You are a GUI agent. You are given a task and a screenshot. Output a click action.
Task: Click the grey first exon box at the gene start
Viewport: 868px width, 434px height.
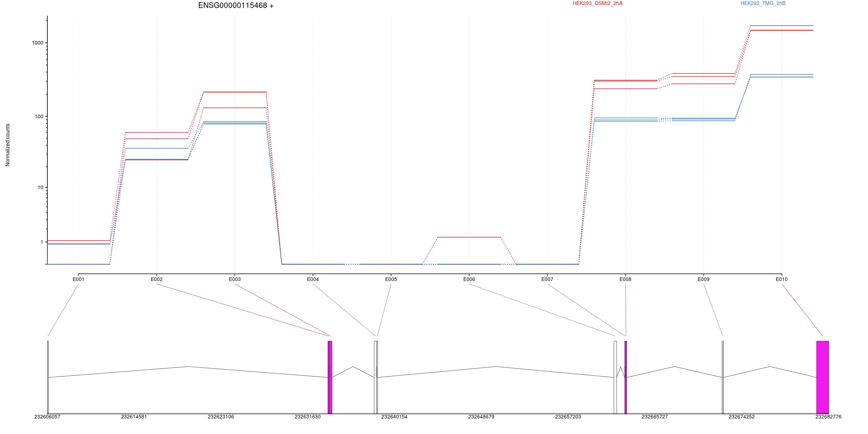(48, 377)
